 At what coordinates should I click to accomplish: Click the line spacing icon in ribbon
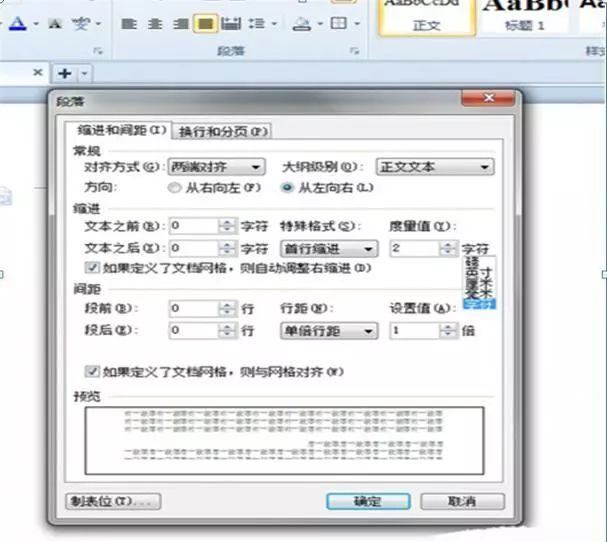(x=257, y=24)
